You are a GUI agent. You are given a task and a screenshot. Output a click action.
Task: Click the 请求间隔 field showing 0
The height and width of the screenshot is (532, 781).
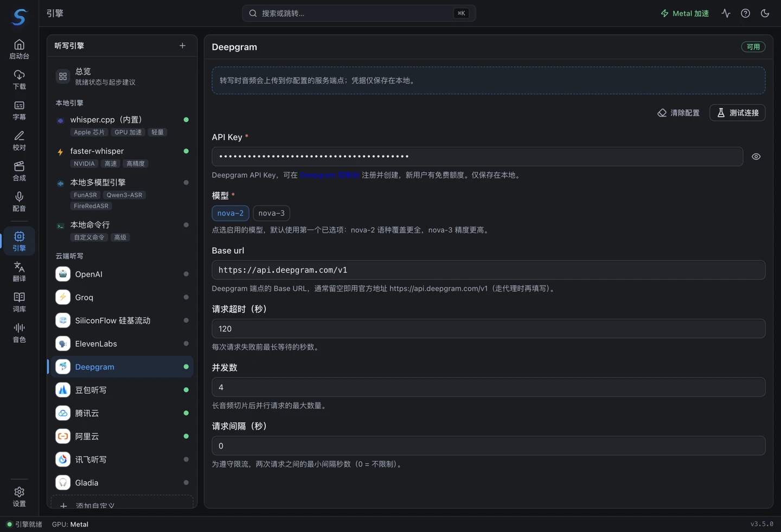[488, 446]
